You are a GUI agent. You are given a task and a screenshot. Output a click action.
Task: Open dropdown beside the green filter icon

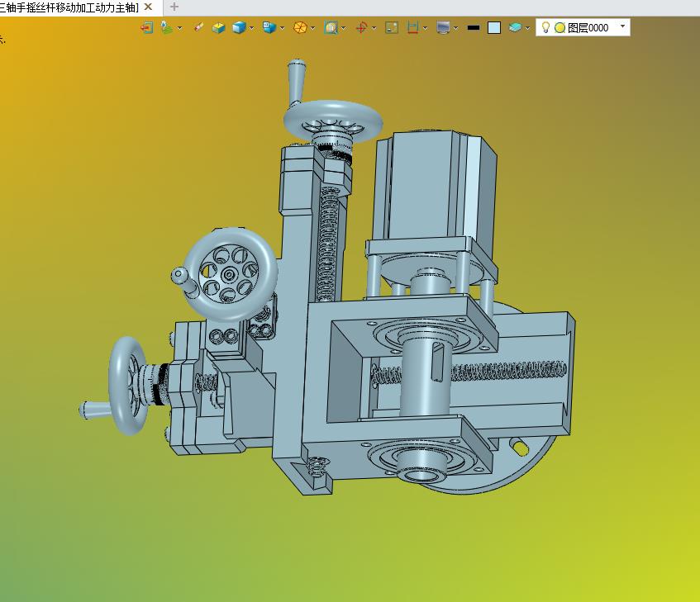[179, 28]
